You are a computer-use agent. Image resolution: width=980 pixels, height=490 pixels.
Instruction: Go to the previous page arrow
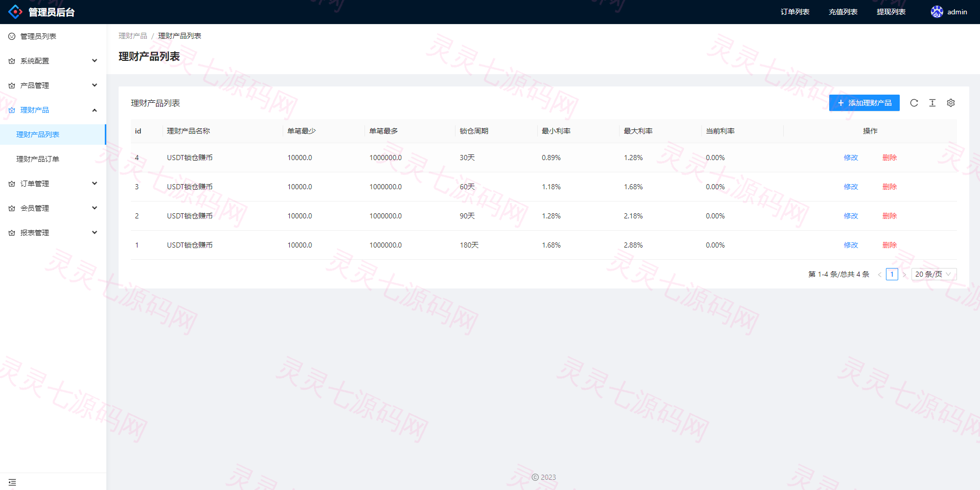(880, 275)
